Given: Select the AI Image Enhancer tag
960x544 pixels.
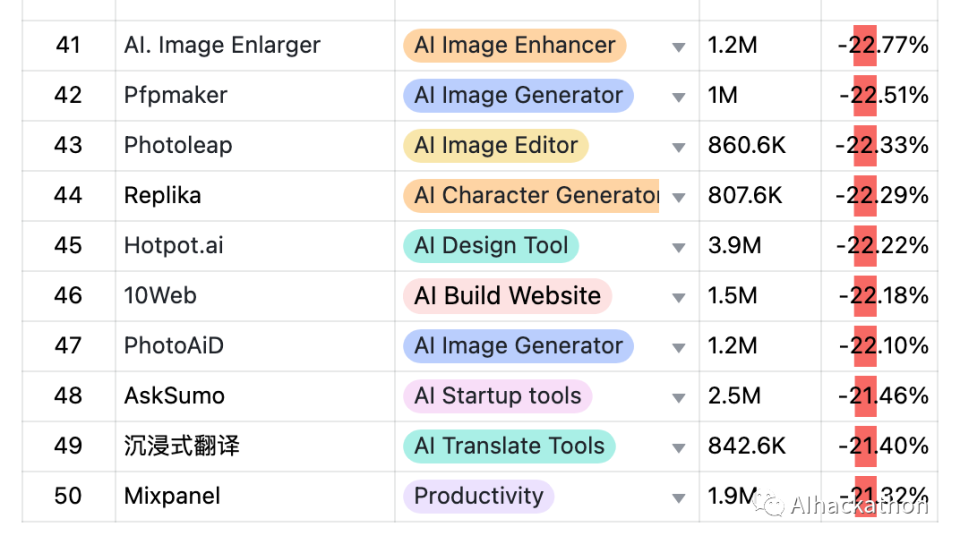Looking at the screenshot, I should 514,45.
